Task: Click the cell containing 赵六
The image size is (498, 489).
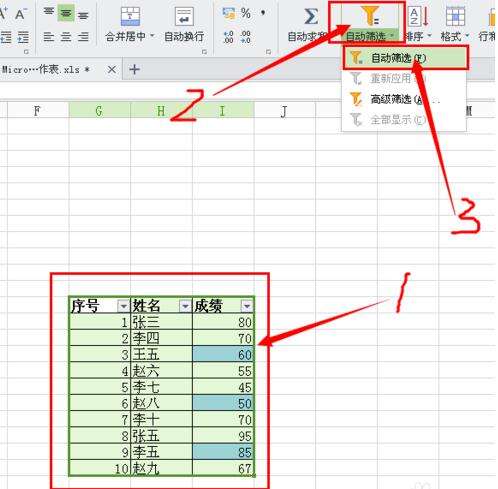Action: [161, 371]
